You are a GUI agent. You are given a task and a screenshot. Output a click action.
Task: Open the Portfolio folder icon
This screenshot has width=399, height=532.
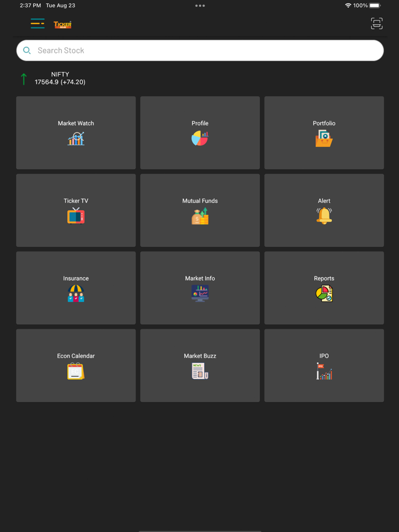tap(324, 138)
